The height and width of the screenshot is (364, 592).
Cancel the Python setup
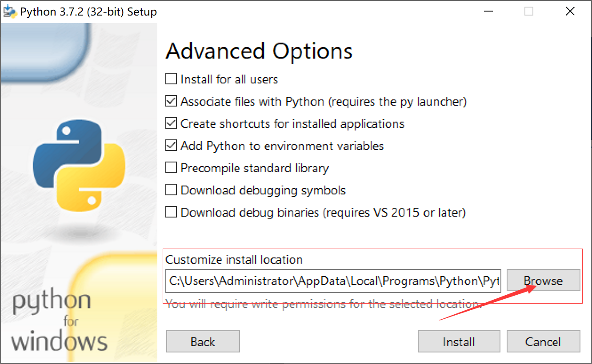click(543, 341)
